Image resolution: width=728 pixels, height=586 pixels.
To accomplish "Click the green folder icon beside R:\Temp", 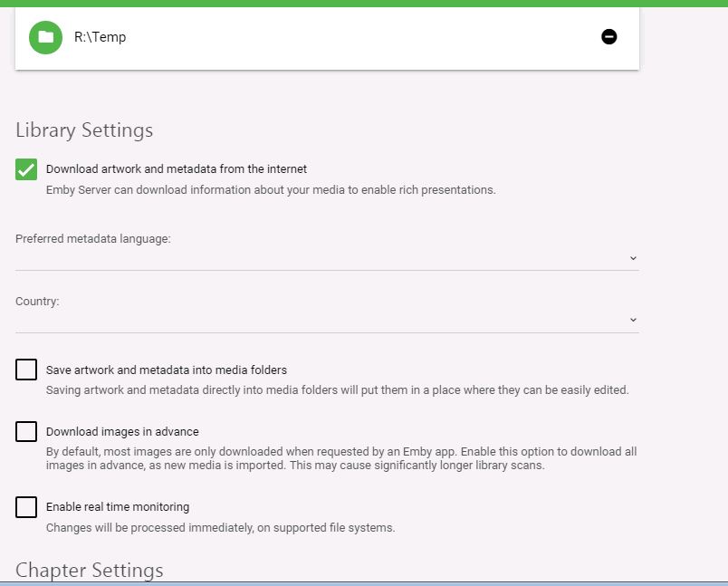I will coord(45,37).
